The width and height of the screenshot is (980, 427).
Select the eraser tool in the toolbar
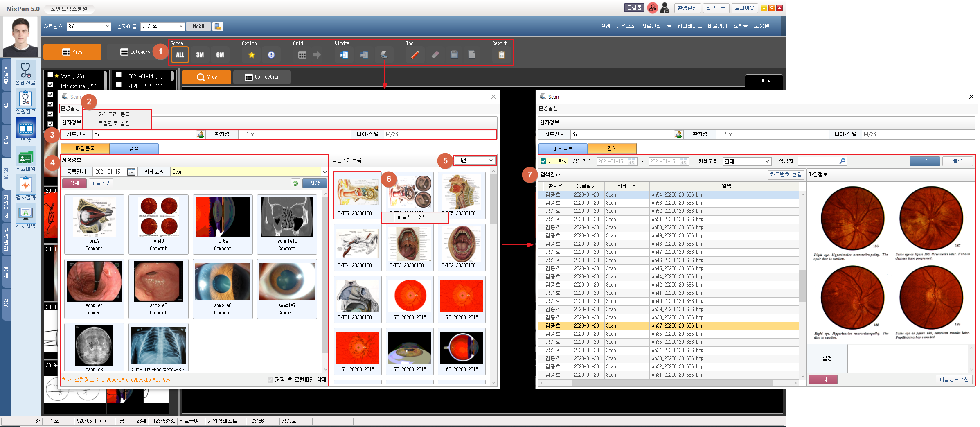coord(435,55)
